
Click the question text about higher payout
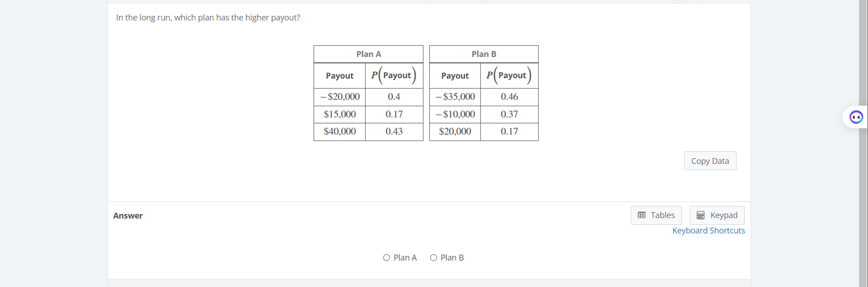(x=208, y=17)
